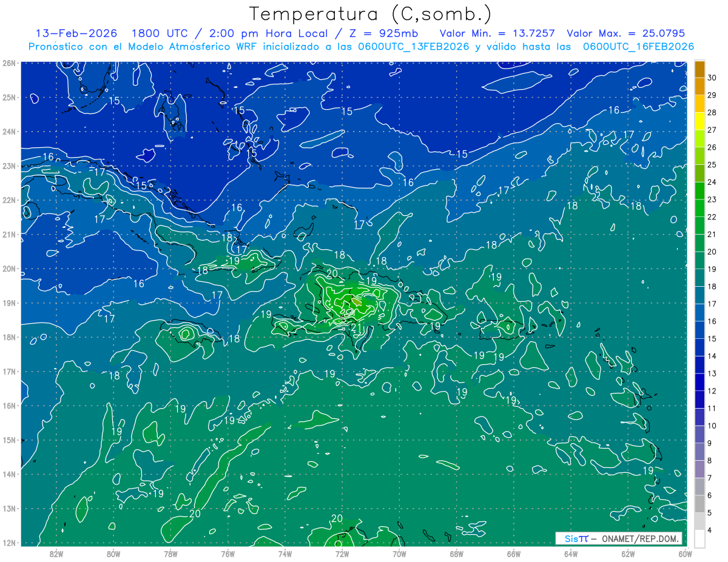
Task: Click the '22N' latitude axis label
Action: coord(9,200)
